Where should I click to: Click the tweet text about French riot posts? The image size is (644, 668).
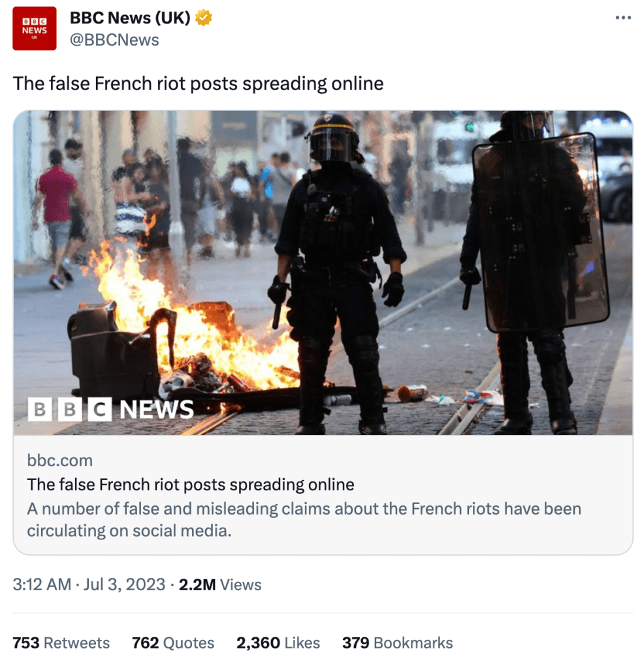198,84
